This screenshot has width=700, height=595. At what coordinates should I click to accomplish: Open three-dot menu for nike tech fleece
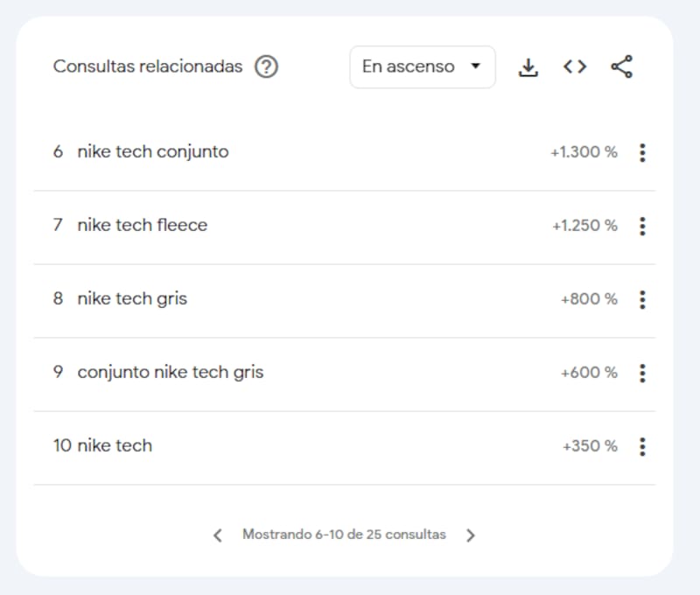coord(642,226)
